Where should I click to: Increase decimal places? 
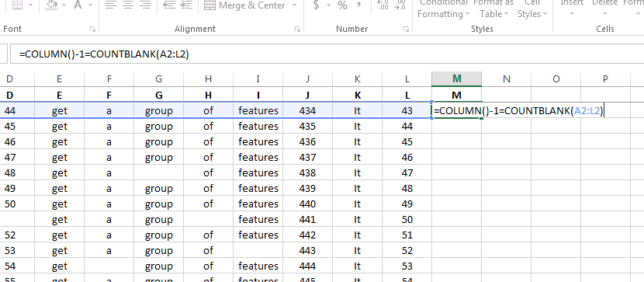383,5
